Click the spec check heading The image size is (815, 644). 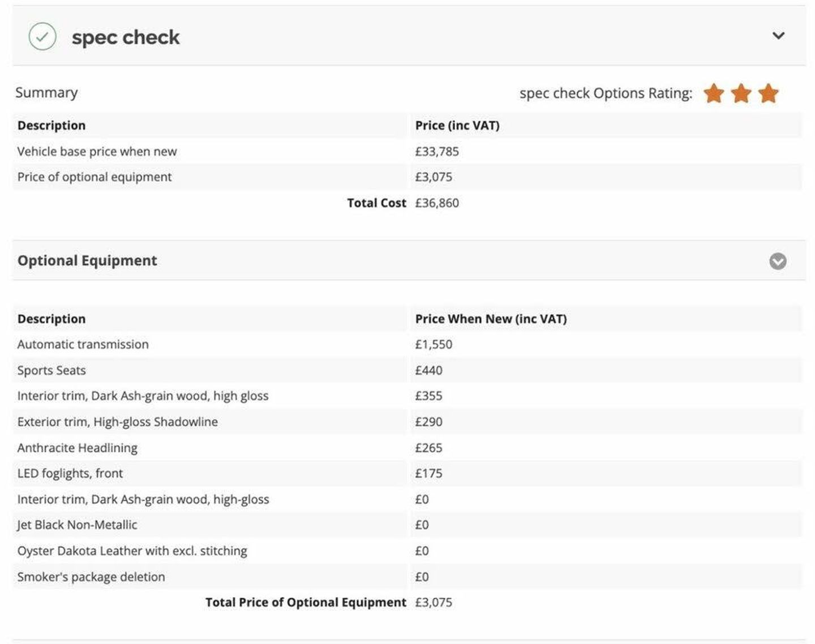[x=126, y=37]
